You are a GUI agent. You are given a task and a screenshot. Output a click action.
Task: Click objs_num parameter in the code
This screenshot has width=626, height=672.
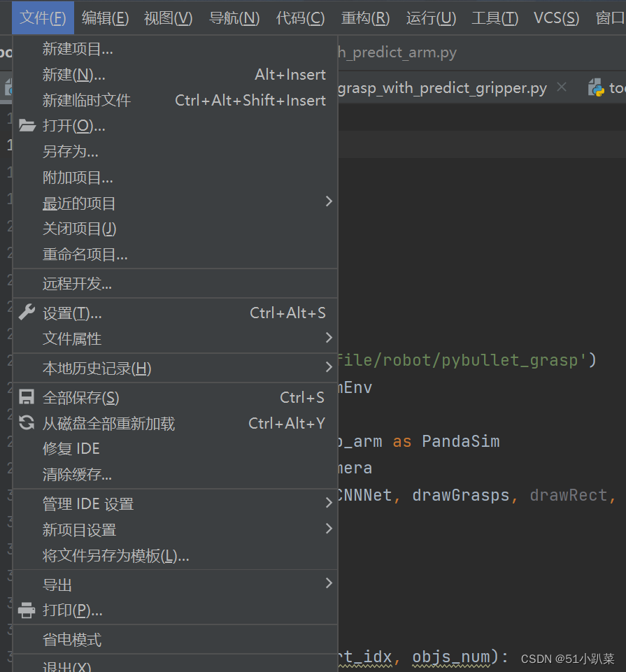coord(450,657)
